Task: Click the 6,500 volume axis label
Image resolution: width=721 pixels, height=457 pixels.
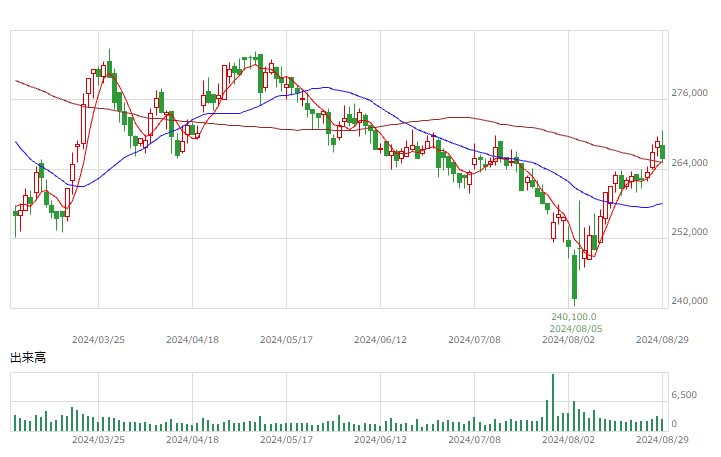Action: coord(684,395)
